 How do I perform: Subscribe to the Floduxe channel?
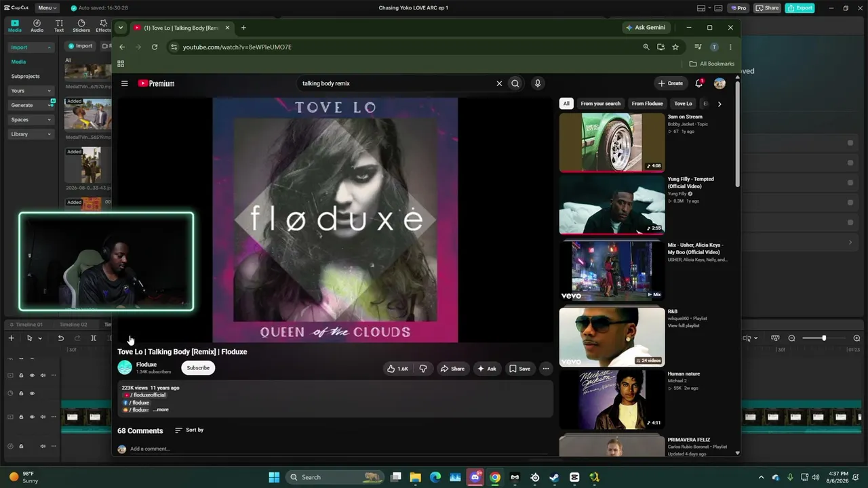(x=198, y=368)
